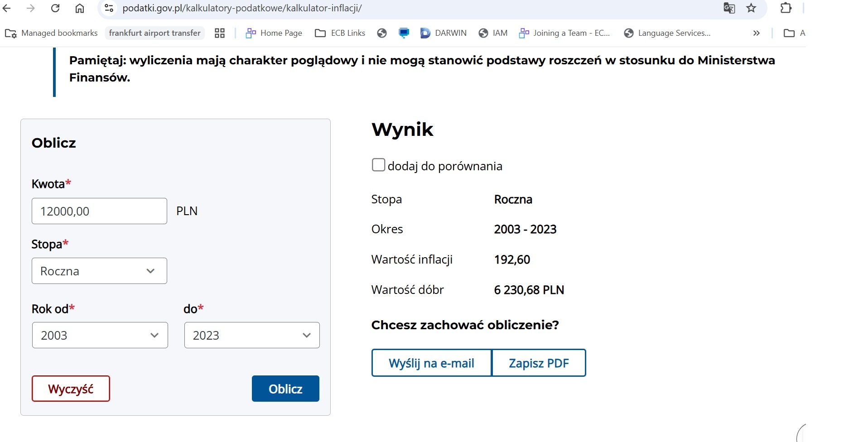
Task: Navigate back with the back arrow
Action: 7,8
